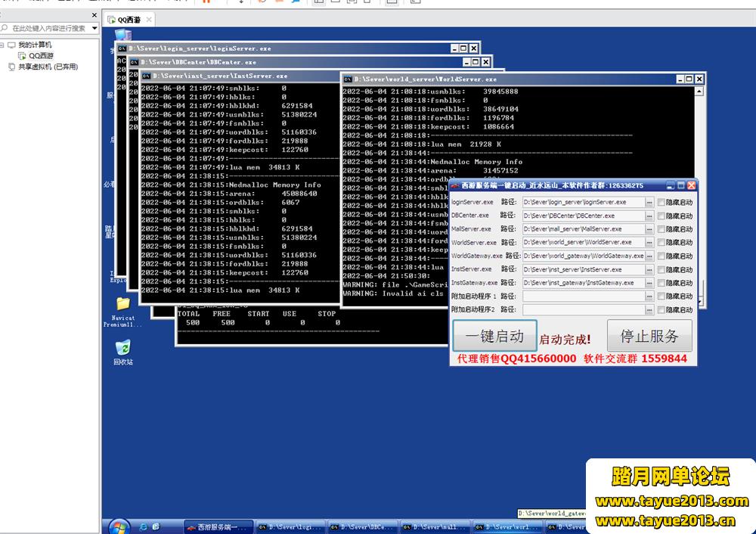Click the 停止服务 stop button
Screen dimensions: 756x534
click(649, 336)
